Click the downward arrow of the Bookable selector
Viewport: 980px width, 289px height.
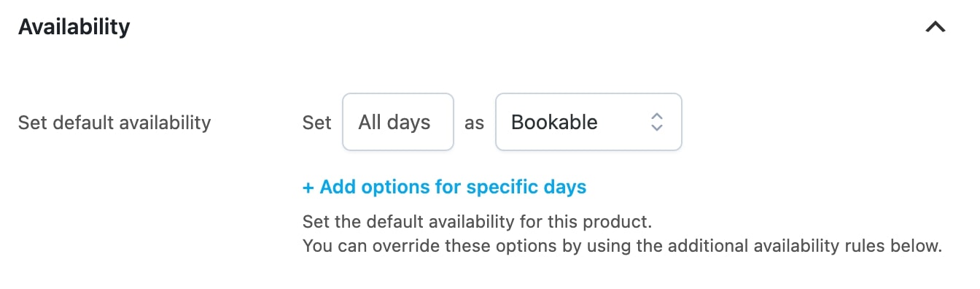click(x=656, y=128)
